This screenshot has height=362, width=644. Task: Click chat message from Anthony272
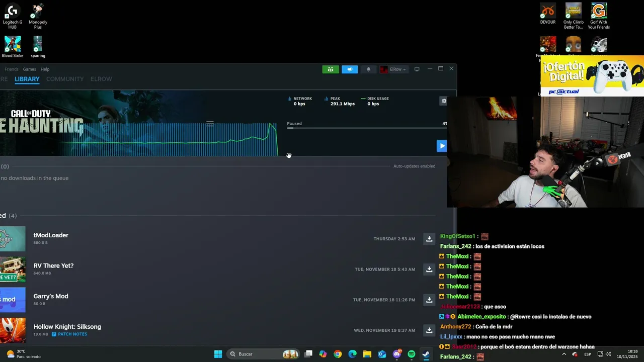[476, 327]
